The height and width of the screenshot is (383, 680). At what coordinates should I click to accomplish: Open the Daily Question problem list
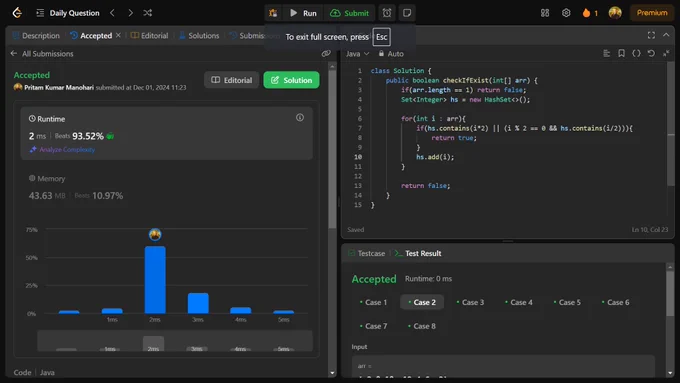(68, 13)
